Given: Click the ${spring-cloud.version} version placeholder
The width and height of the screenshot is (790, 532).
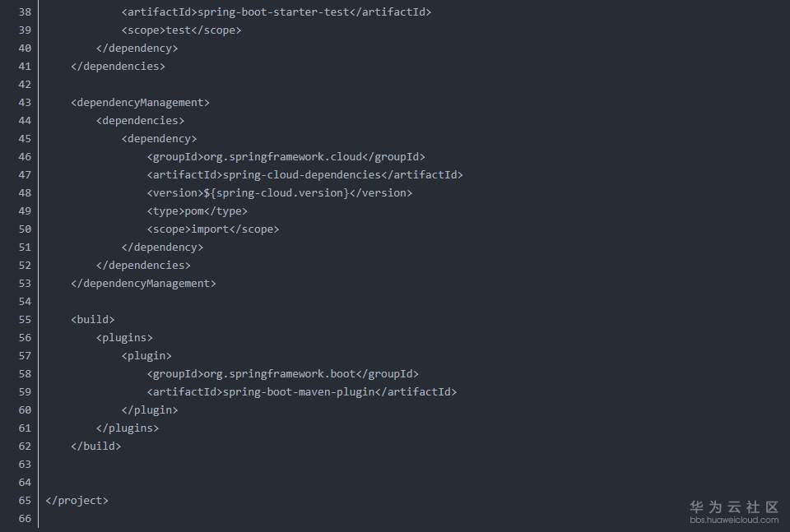Looking at the screenshot, I should point(276,193).
